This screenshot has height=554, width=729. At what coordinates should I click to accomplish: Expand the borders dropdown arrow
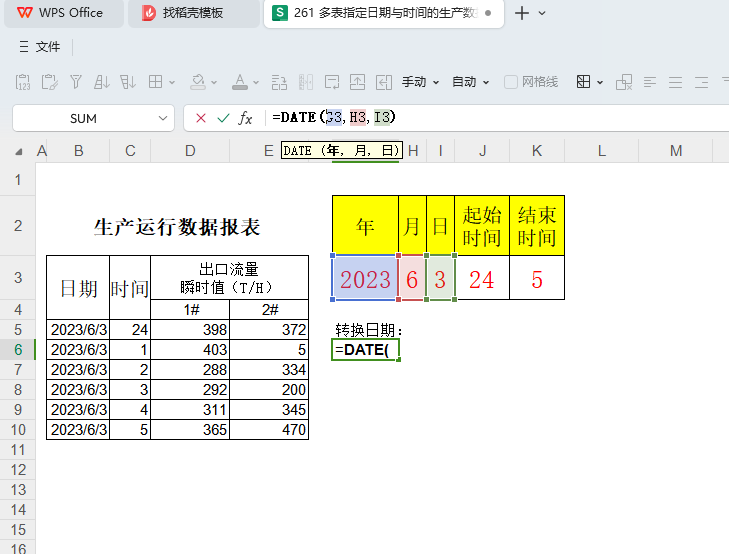click(172, 82)
